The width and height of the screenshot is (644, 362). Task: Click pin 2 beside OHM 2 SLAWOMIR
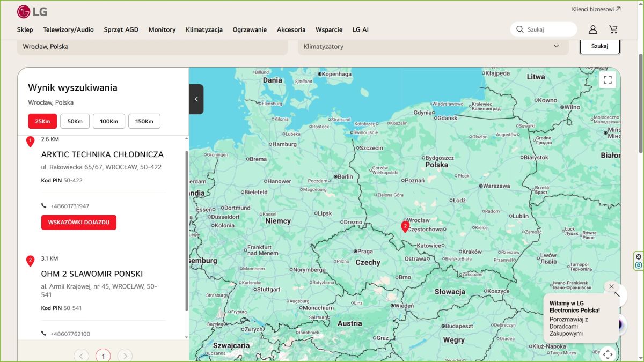click(x=30, y=261)
